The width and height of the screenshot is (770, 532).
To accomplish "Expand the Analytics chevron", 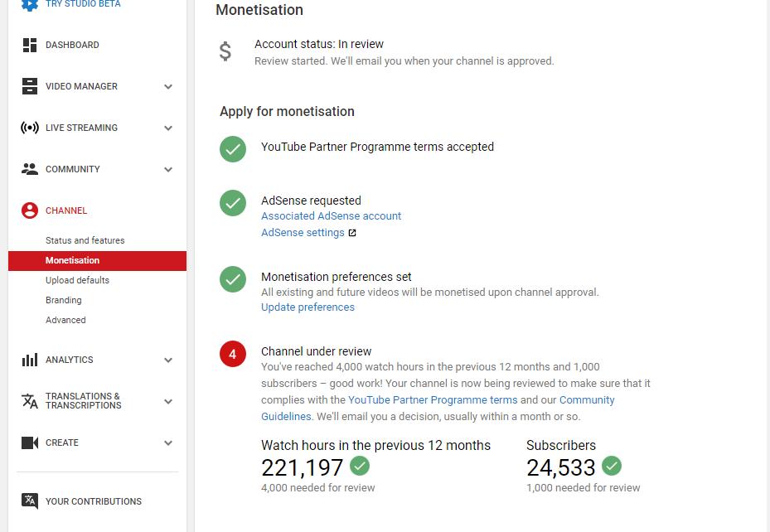I will tap(168, 360).
